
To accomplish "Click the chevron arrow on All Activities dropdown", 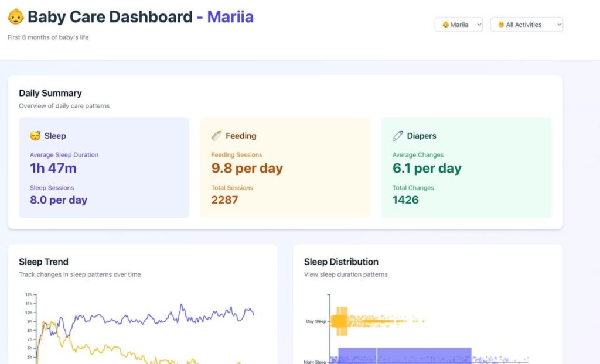I will 559,25.
